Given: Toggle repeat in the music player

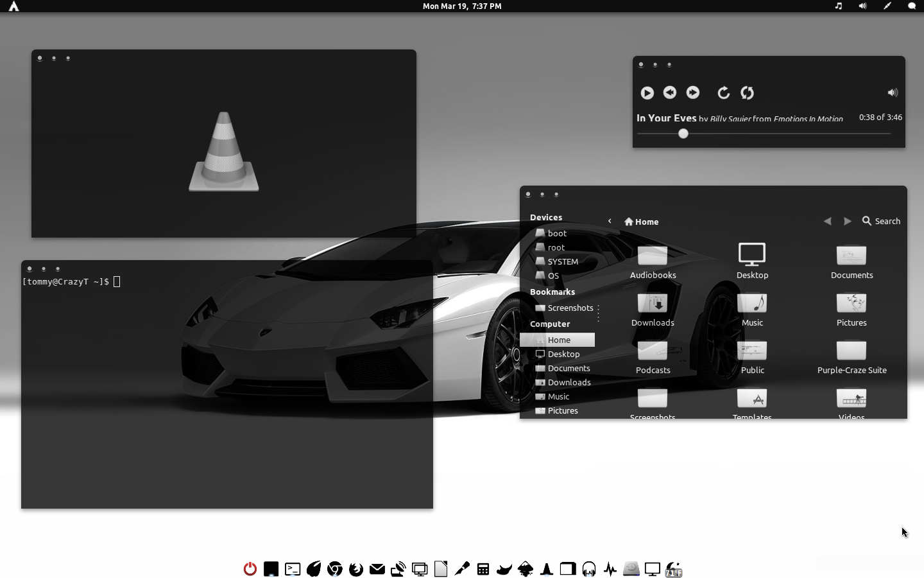Looking at the screenshot, I should [724, 93].
